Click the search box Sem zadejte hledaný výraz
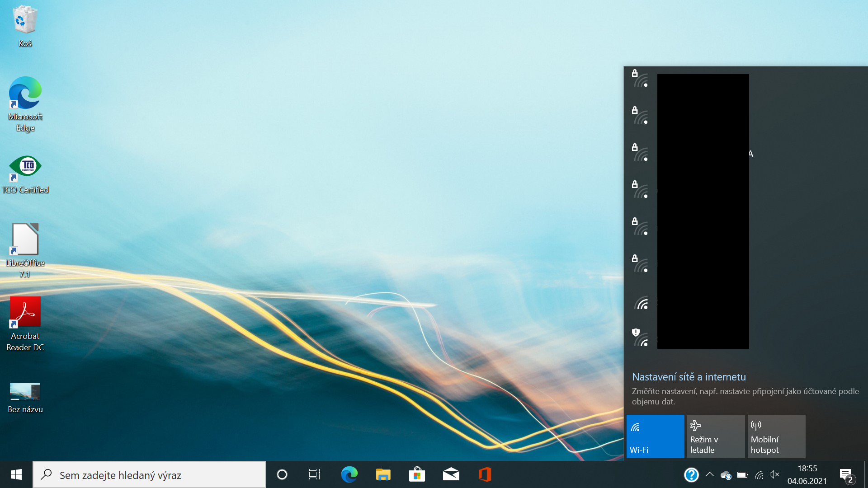868x488 pixels. pos(149,474)
